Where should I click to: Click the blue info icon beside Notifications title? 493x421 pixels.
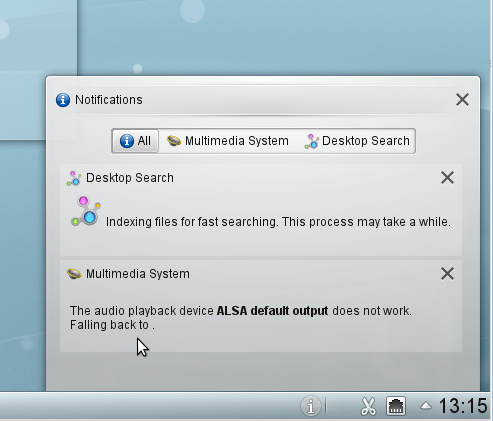pos(63,100)
